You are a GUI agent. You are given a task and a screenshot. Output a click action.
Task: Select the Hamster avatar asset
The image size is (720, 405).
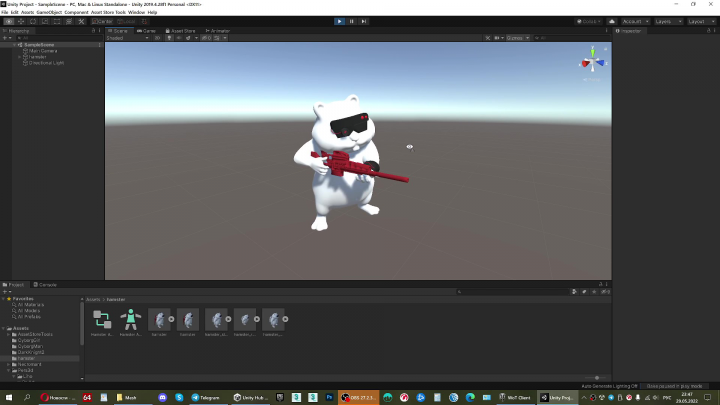(x=130, y=323)
